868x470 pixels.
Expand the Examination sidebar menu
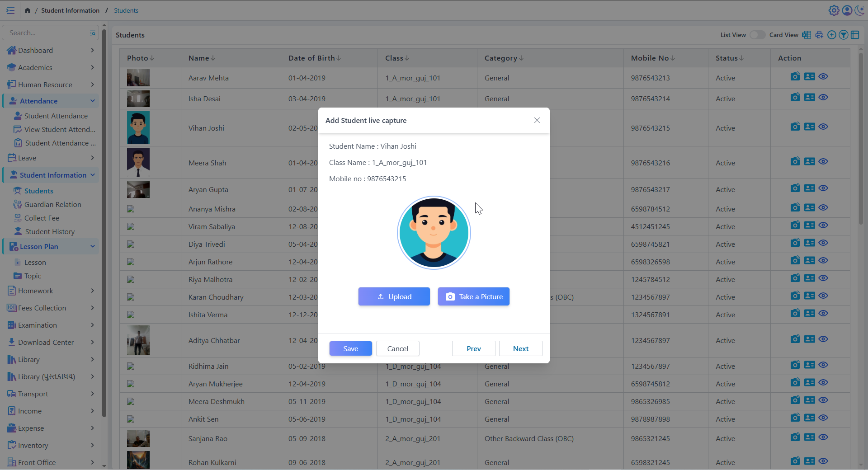51,325
